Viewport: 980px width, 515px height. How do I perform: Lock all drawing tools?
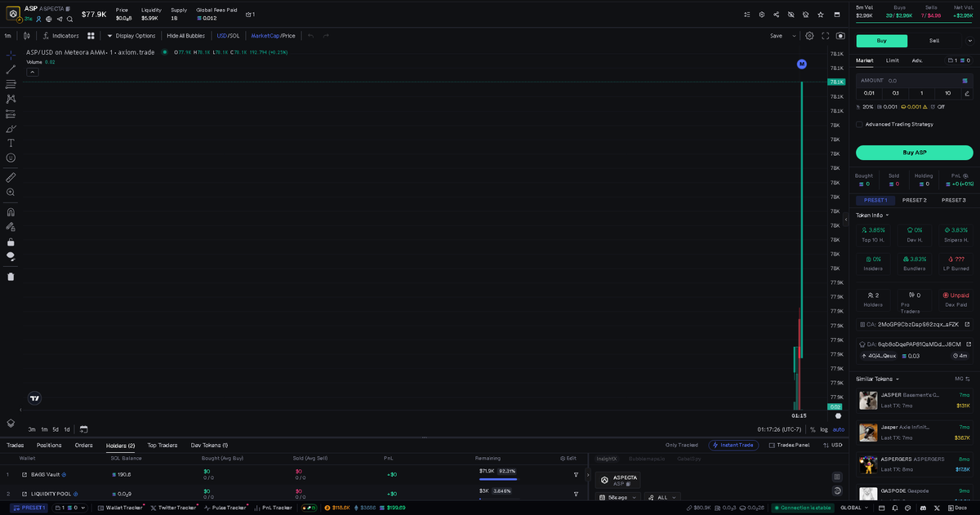tap(11, 242)
